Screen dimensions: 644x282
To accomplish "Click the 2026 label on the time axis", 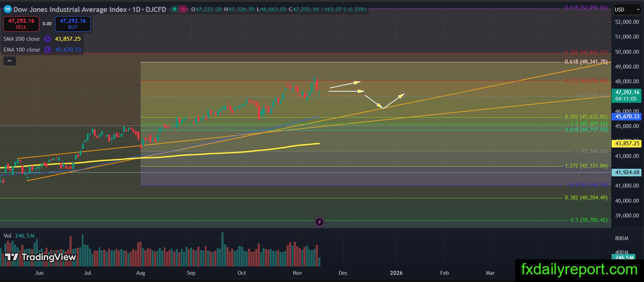I will (396, 273).
